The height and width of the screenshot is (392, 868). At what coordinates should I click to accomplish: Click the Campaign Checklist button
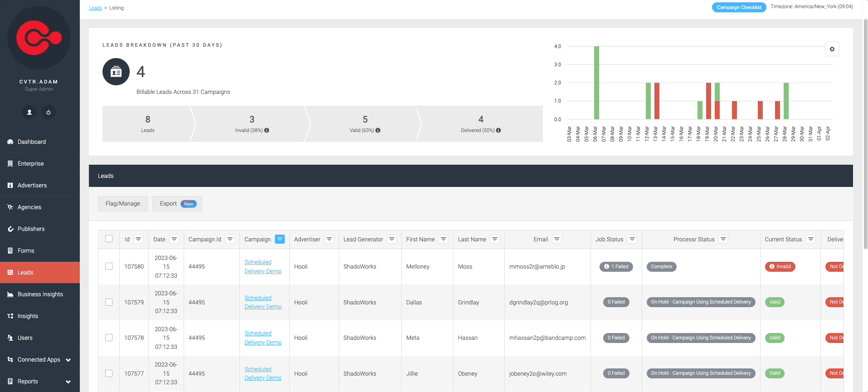coord(739,7)
